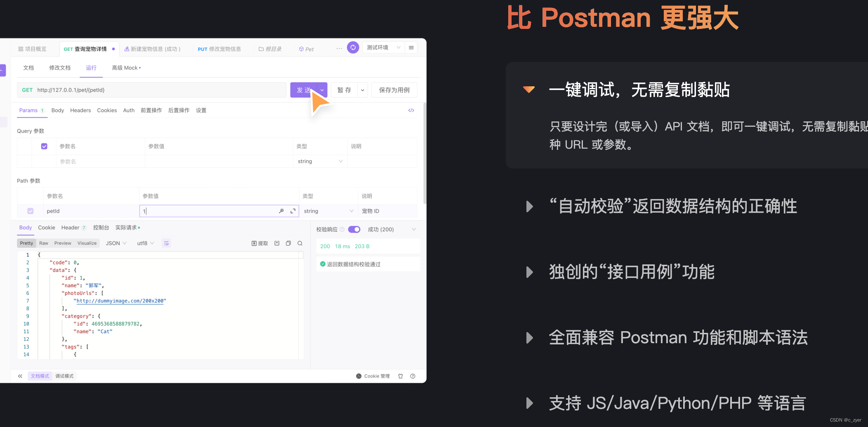Click the purple sync refresh icon
Viewport: 868px width, 427px height.
tap(353, 47)
